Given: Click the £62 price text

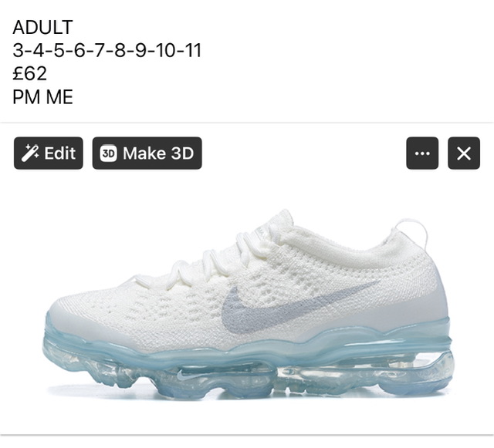Looking at the screenshot, I should pyautogui.click(x=29, y=74).
